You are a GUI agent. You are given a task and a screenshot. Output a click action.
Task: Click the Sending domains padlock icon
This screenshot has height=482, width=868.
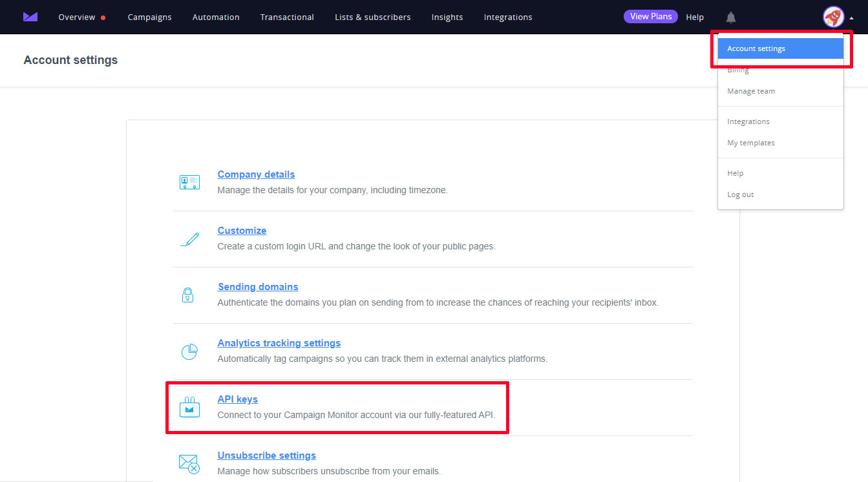[x=188, y=295]
